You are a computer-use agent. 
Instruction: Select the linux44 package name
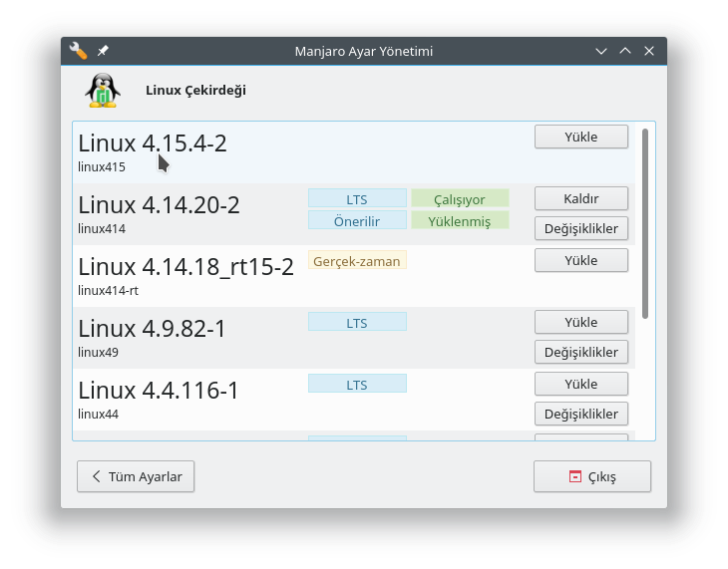[x=98, y=414]
